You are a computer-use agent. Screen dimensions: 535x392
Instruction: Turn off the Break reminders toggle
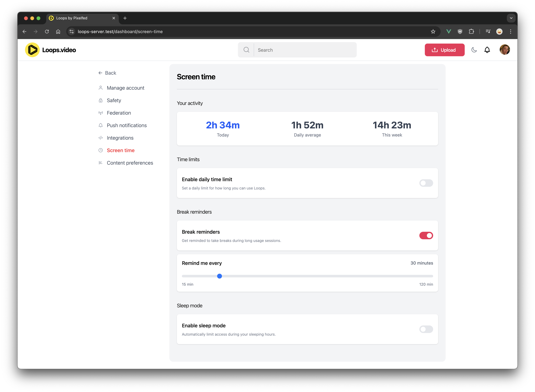(x=426, y=236)
